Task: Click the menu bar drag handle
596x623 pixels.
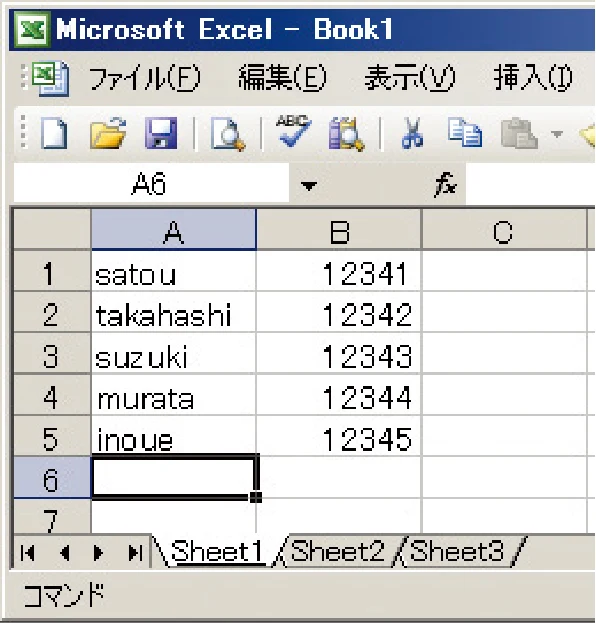Action: coord(23,77)
